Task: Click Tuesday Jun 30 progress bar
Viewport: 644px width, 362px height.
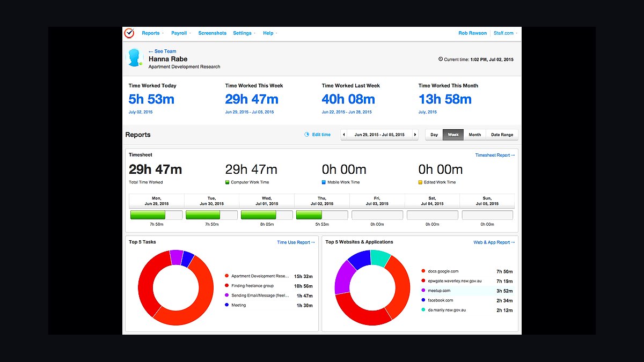Action: [x=211, y=215]
